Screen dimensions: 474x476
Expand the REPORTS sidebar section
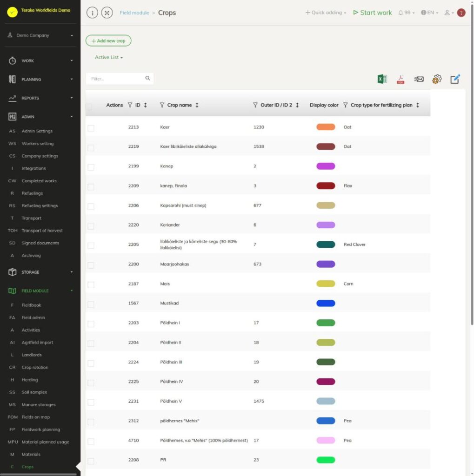coord(40,98)
